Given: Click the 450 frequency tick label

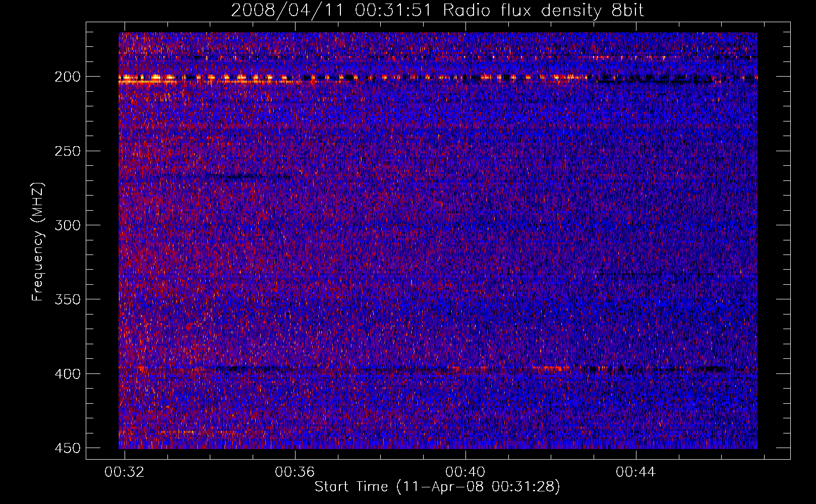Looking at the screenshot, I should pyautogui.click(x=68, y=448).
